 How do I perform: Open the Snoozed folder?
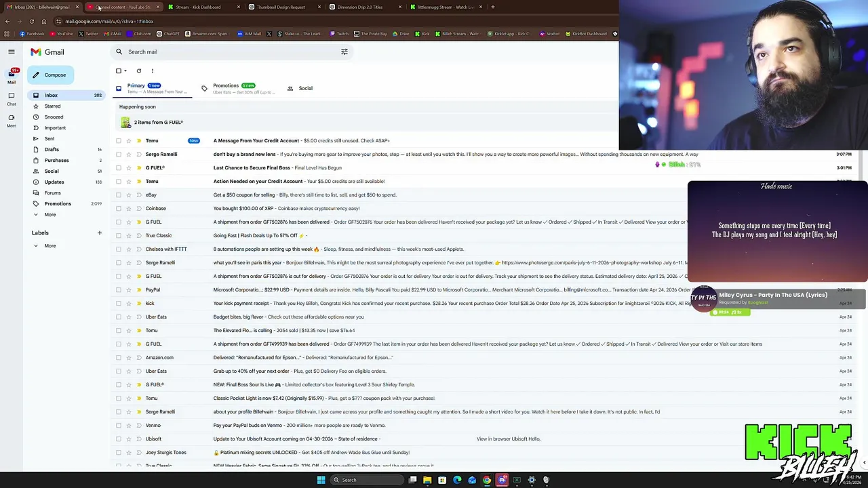[65, 117]
